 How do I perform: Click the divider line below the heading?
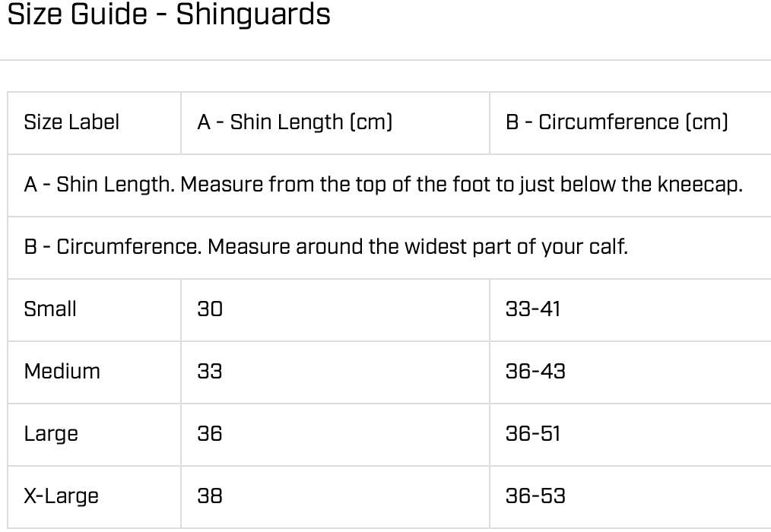[385, 60]
